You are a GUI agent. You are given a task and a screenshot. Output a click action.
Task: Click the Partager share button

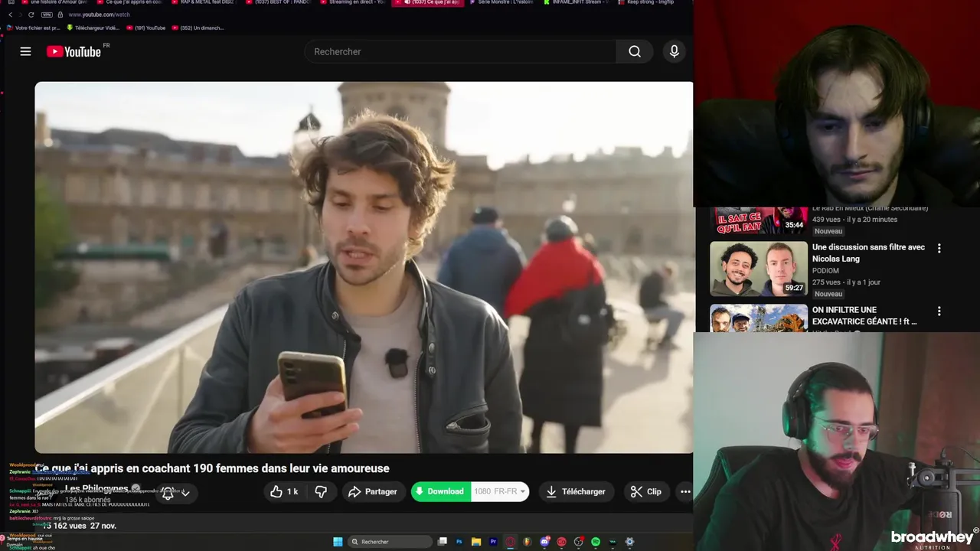[x=373, y=491]
